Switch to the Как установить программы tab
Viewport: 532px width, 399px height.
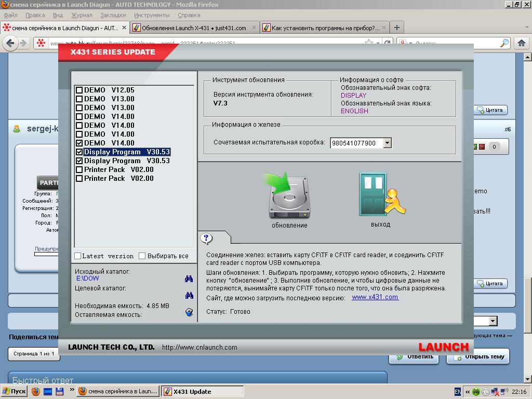325,28
